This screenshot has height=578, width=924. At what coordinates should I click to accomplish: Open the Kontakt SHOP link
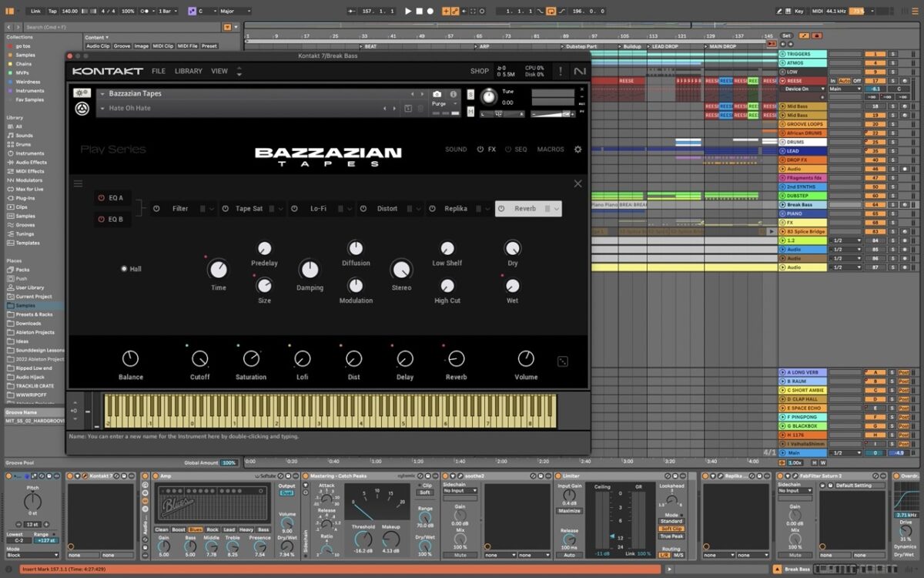(x=480, y=71)
